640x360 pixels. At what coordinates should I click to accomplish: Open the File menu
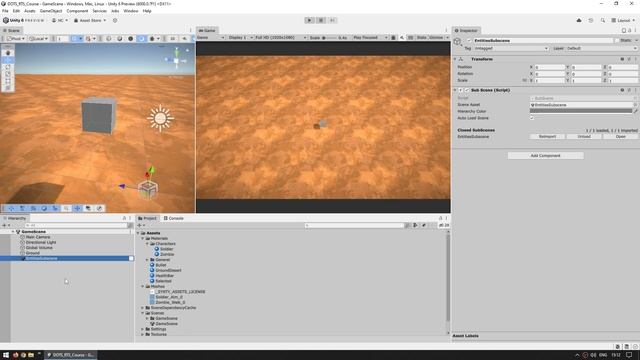coord(5,11)
